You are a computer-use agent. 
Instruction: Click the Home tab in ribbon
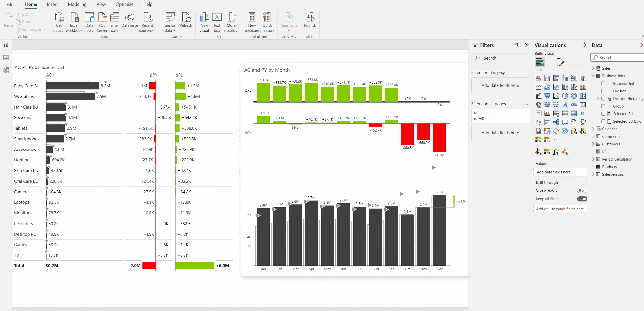pyautogui.click(x=31, y=4)
